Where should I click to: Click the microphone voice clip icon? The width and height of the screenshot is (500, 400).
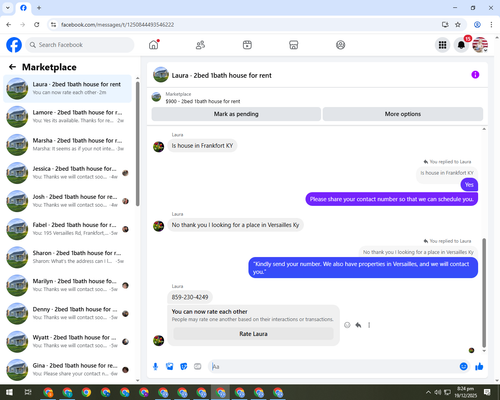click(x=155, y=367)
